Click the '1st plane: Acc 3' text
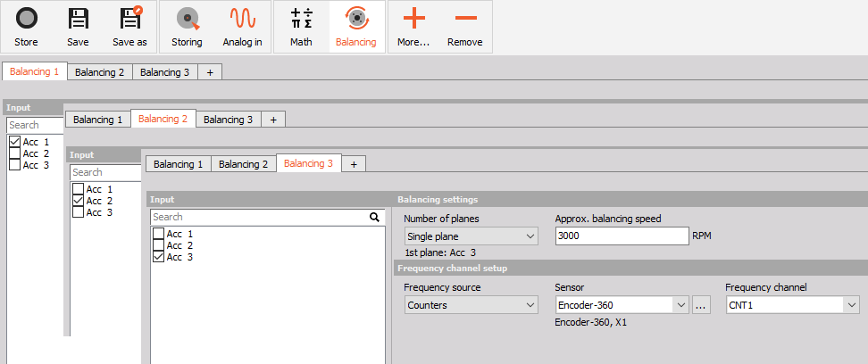 tap(440, 252)
